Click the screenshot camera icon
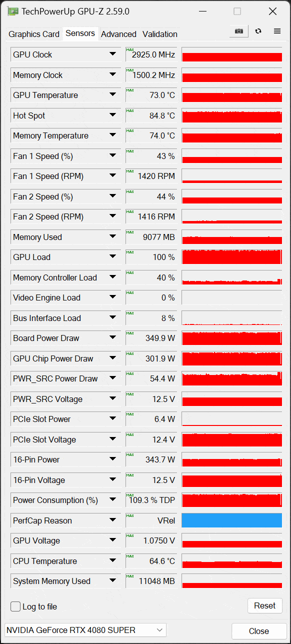The width and height of the screenshot is (291, 644). pyautogui.click(x=239, y=31)
